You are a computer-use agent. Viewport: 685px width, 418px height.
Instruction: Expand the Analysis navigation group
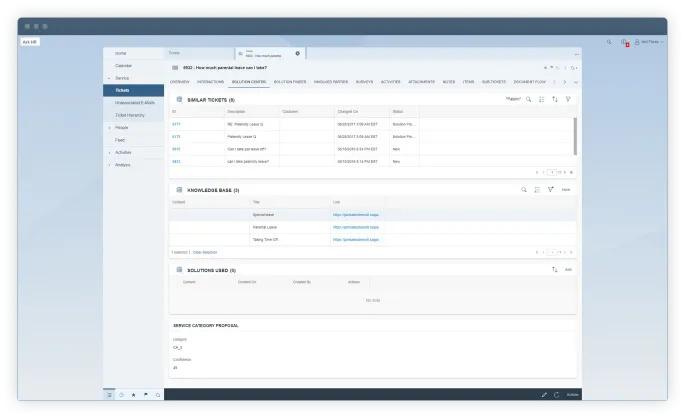[109, 165]
